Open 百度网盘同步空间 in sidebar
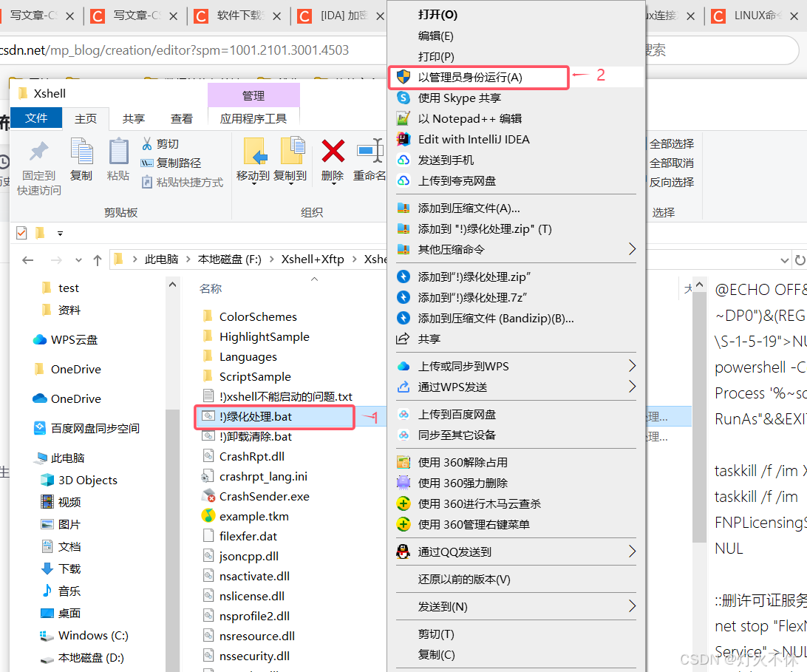 (95, 429)
